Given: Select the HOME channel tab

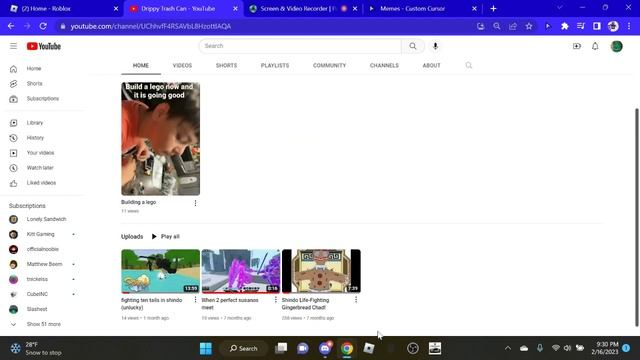Looking at the screenshot, I should click(x=141, y=65).
